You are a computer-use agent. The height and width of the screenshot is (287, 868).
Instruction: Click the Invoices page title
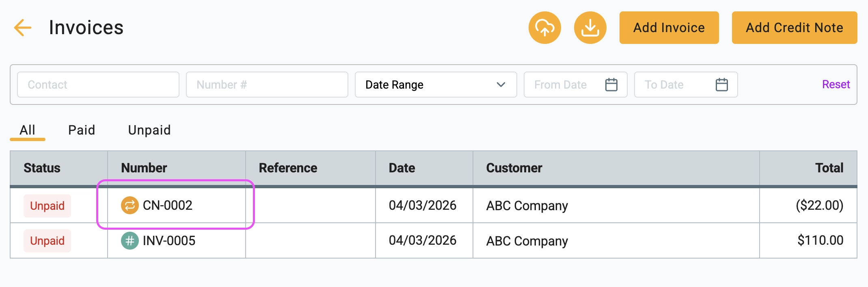(x=86, y=28)
